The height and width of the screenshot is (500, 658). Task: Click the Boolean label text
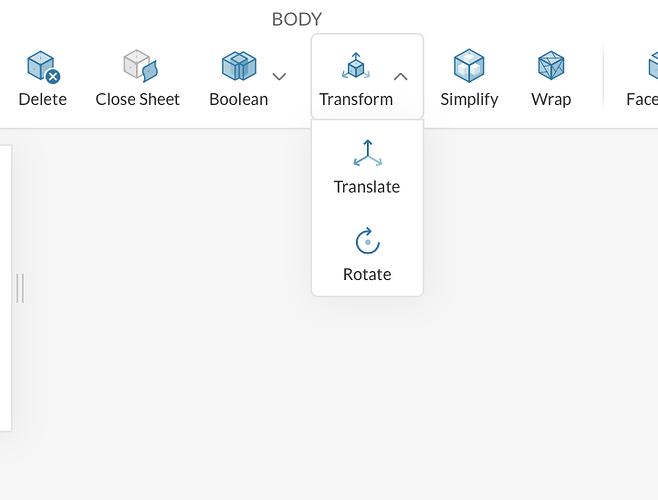click(x=238, y=99)
